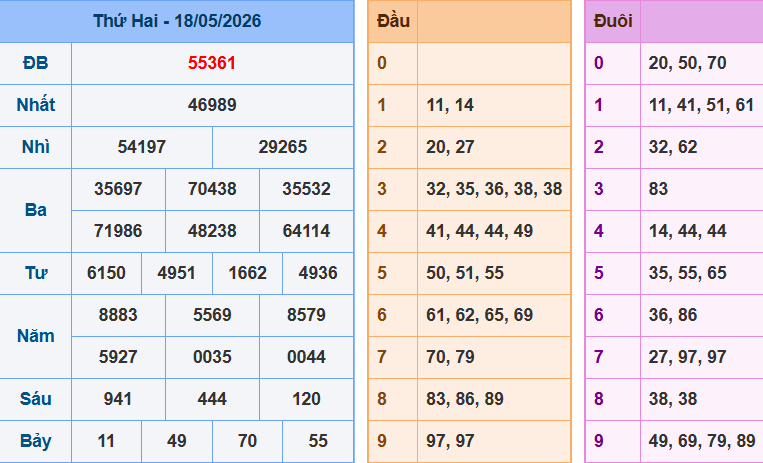The image size is (763, 463).
Task: Click Tư prize number 6150
Action: coord(106,273)
